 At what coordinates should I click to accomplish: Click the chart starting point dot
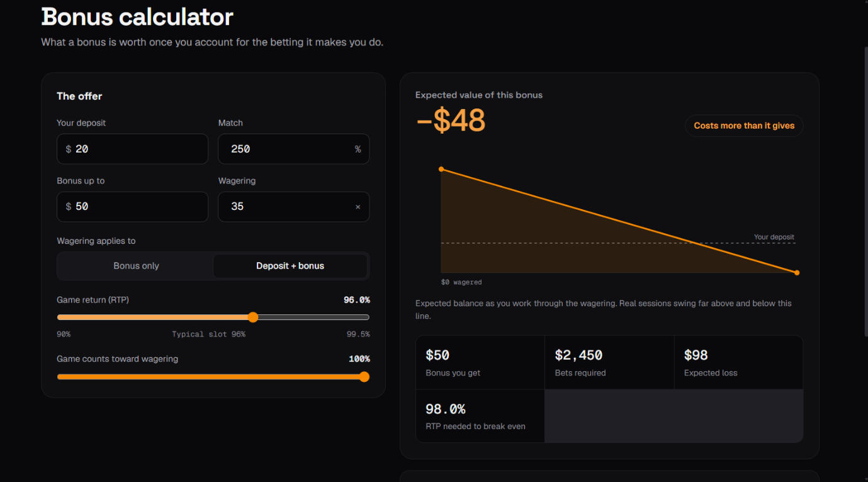(441, 169)
